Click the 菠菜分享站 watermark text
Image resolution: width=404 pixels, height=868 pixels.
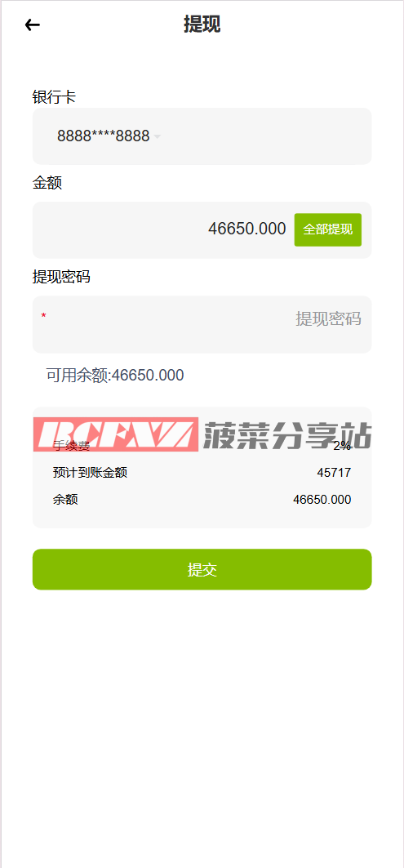(x=288, y=435)
